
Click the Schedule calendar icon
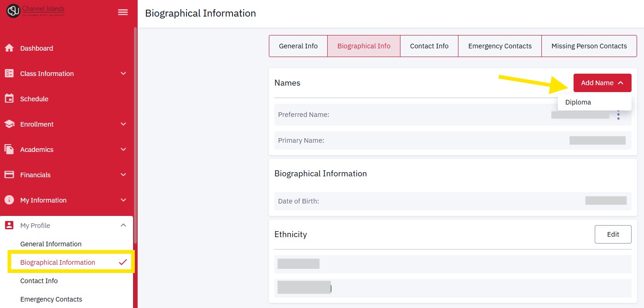click(9, 99)
